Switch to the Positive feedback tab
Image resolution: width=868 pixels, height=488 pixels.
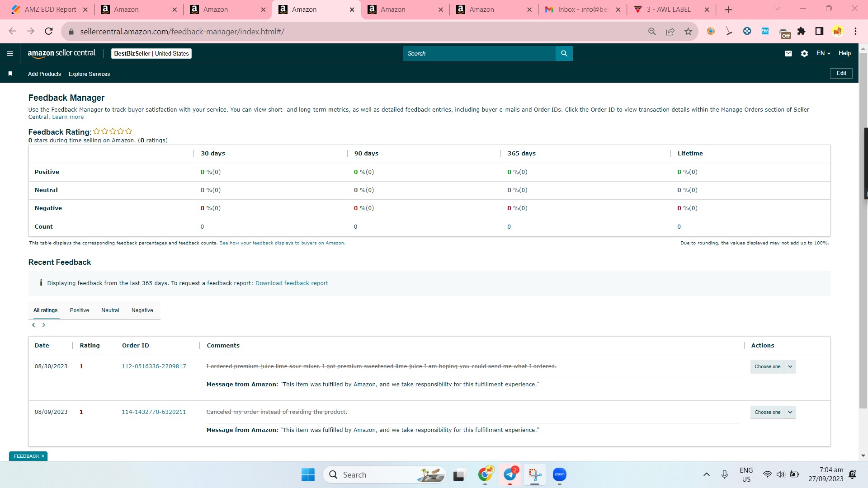80,310
